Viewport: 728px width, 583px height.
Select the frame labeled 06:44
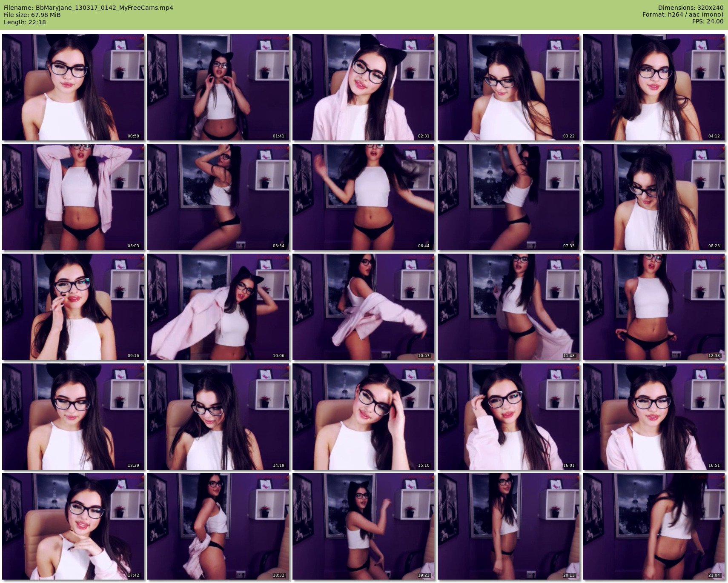click(x=363, y=197)
